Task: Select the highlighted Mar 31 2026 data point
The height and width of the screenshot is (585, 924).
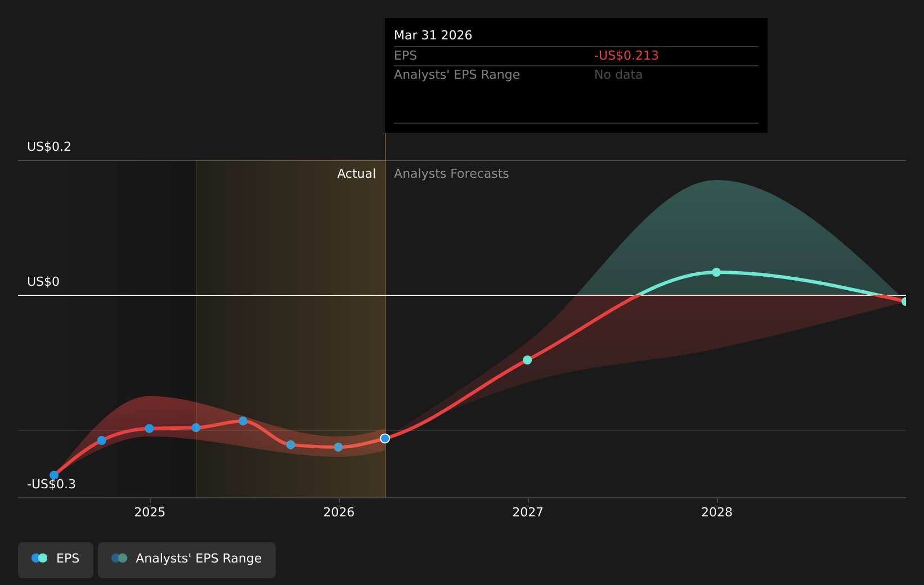Action: (385, 438)
